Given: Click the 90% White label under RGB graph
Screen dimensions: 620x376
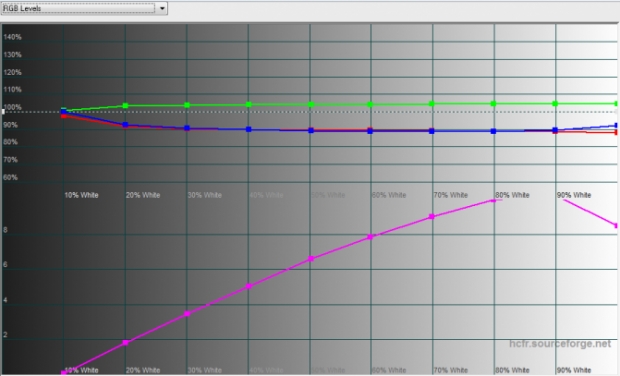Looking at the screenshot, I should click(x=574, y=195).
